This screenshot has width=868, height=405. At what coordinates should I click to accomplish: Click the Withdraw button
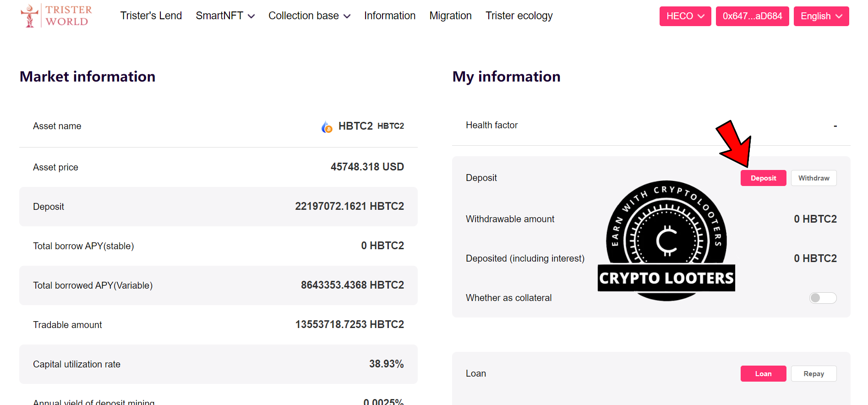(813, 178)
